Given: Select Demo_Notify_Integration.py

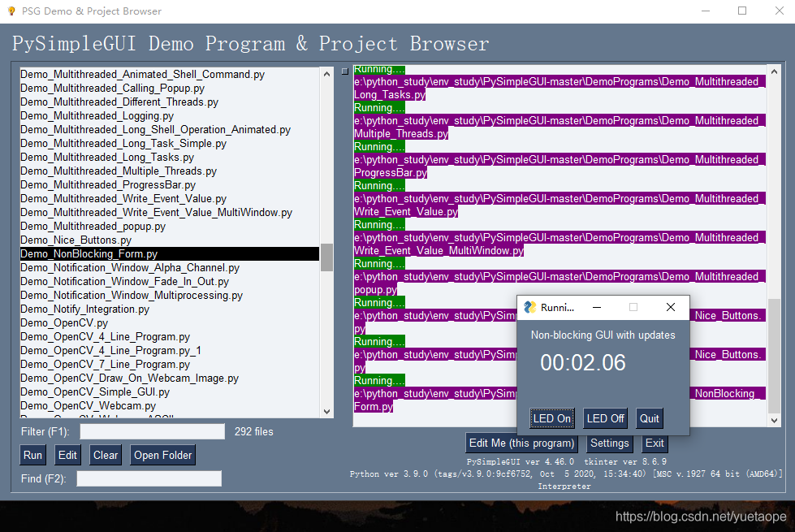Looking at the screenshot, I should pyautogui.click(x=170, y=309).
